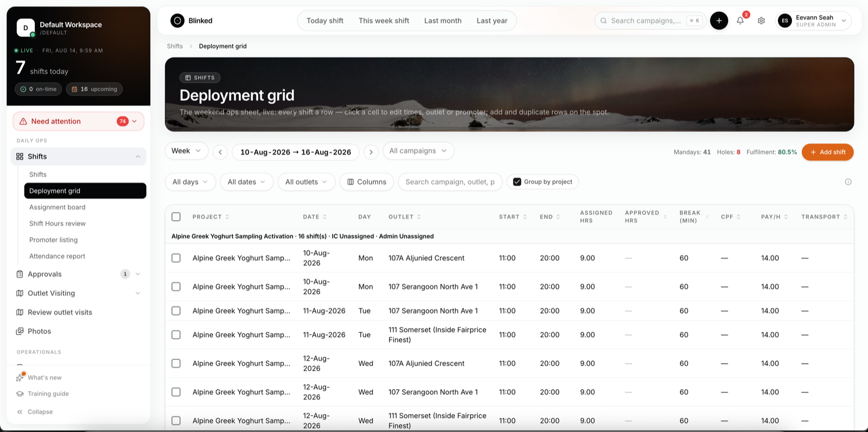Open the Columns button
868x432 pixels.
coord(367,182)
